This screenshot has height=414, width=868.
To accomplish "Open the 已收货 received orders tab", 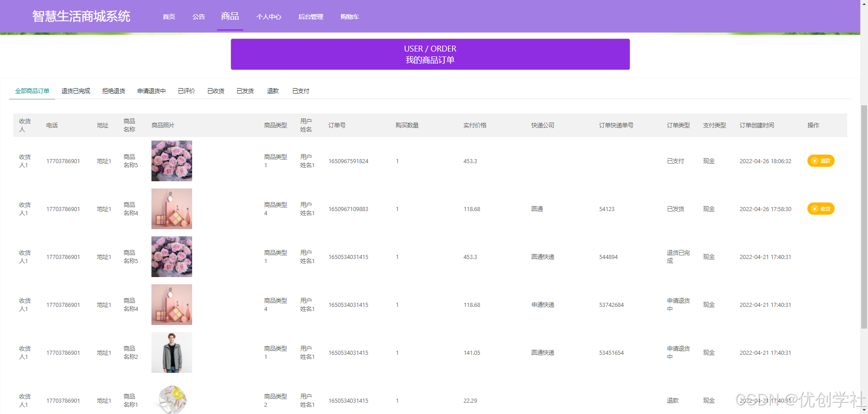I will point(216,90).
